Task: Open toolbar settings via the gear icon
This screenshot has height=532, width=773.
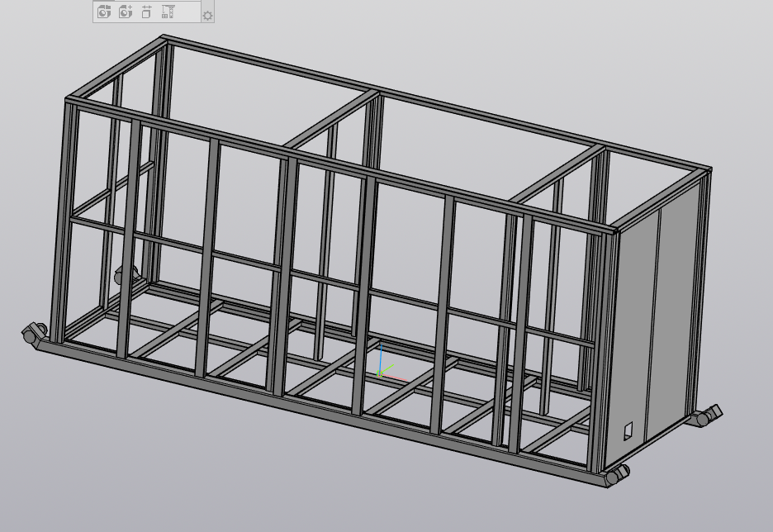Action: point(207,16)
